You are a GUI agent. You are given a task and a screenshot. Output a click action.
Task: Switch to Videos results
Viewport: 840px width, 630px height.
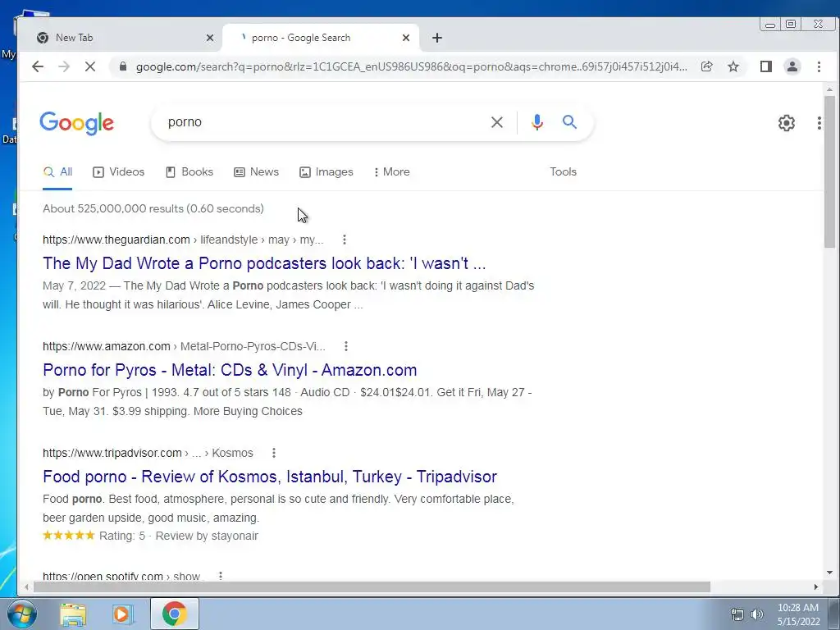click(x=118, y=172)
